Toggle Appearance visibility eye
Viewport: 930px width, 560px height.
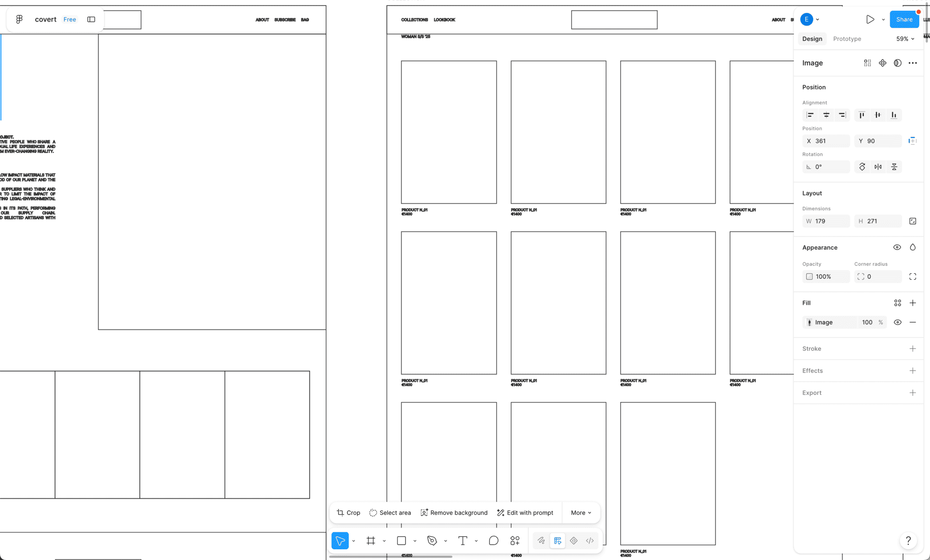pos(897,247)
